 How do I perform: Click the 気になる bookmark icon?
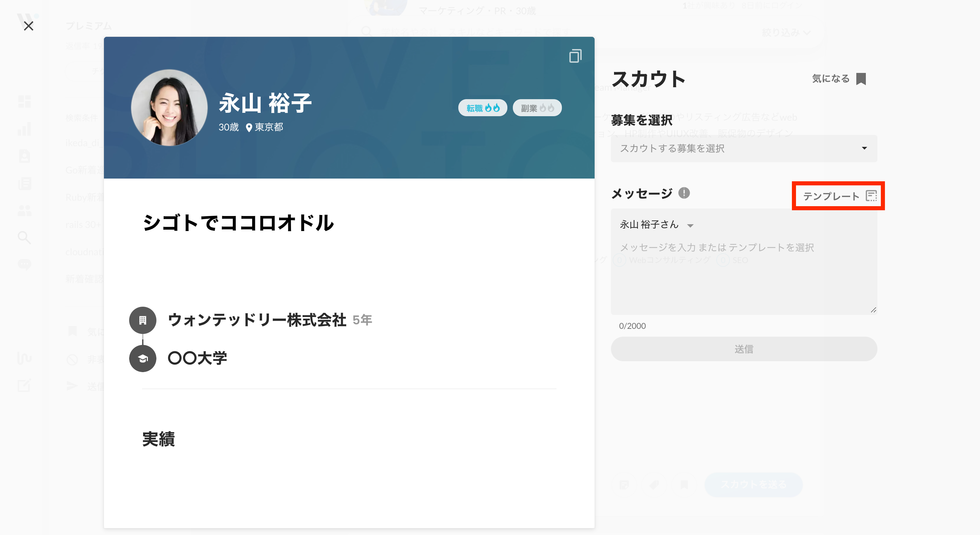click(861, 79)
